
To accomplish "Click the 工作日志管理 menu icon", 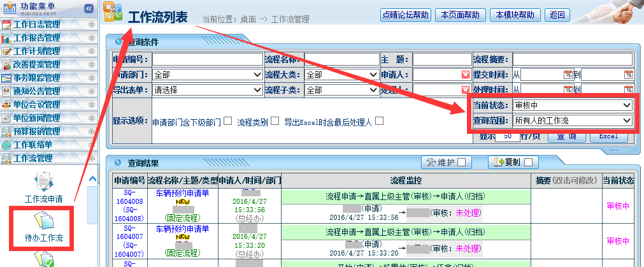I will pos(7,24).
